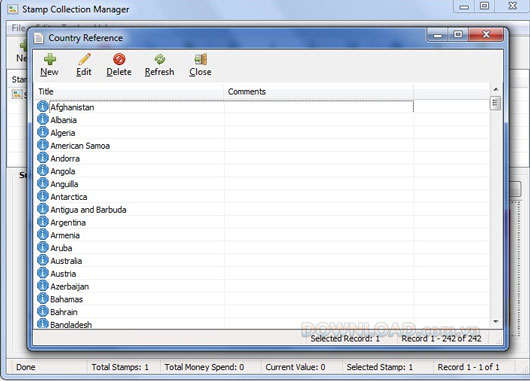Screen dimensions: 530x381
Task: Click info icon beside Angola
Action: [x=43, y=170]
